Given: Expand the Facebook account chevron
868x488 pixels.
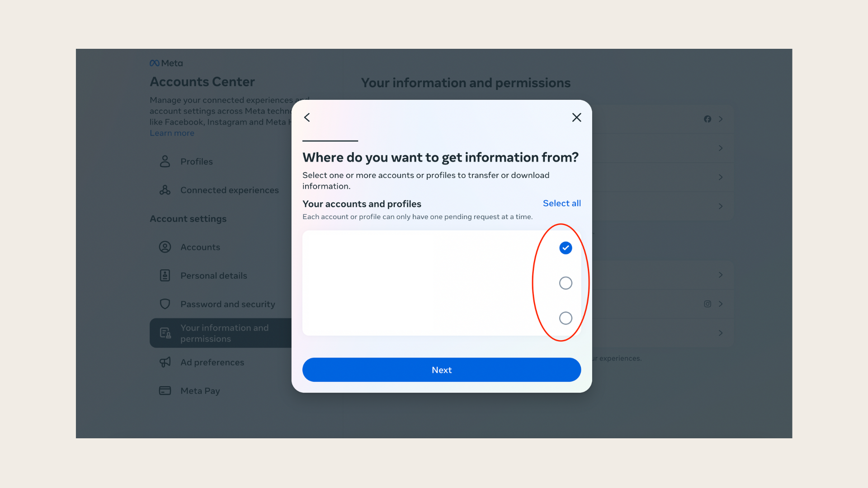Looking at the screenshot, I should pos(721,118).
